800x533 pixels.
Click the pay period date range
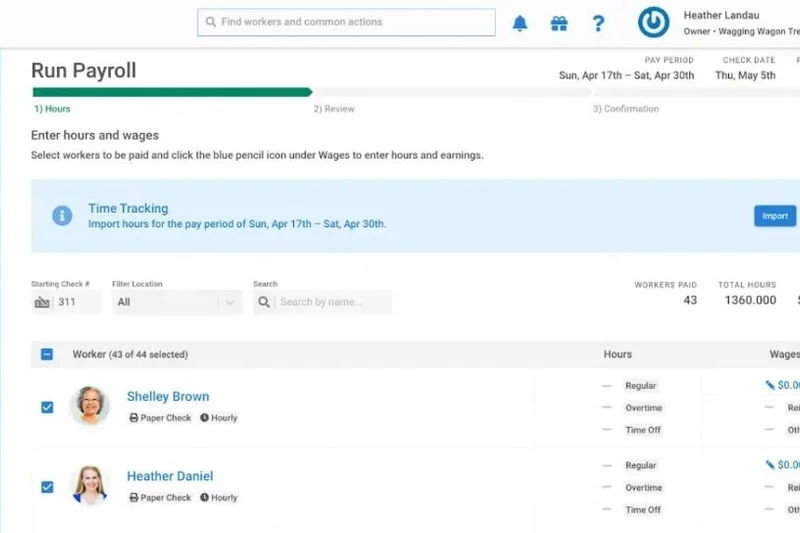coord(626,75)
